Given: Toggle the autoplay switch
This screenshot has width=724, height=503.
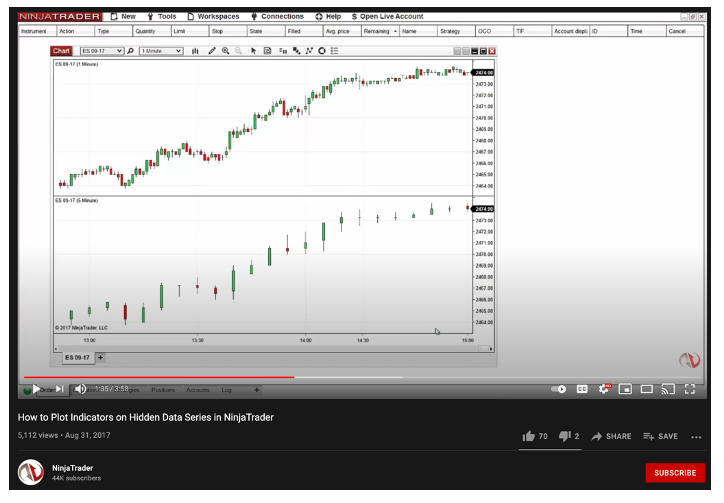Looking at the screenshot, I should (559, 389).
